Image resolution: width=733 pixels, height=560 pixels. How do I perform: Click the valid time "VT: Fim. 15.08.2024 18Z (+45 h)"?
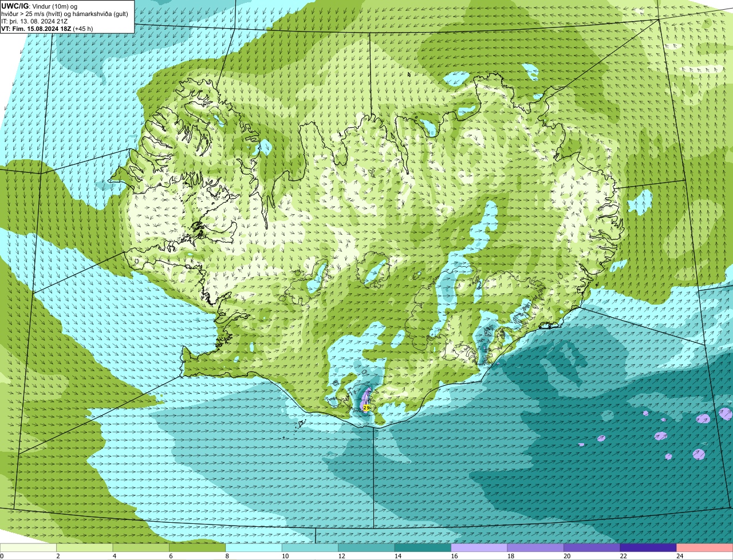point(47,28)
